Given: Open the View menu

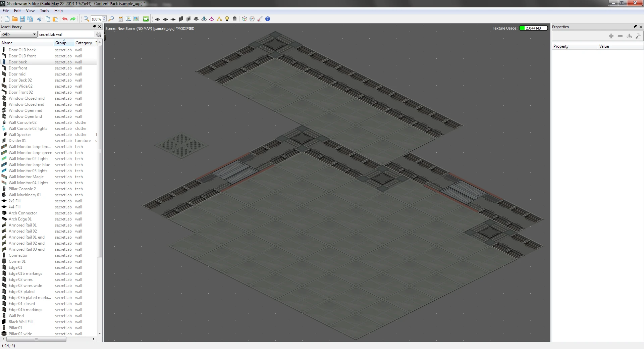Looking at the screenshot, I should pyautogui.click(x=30, y=11).
